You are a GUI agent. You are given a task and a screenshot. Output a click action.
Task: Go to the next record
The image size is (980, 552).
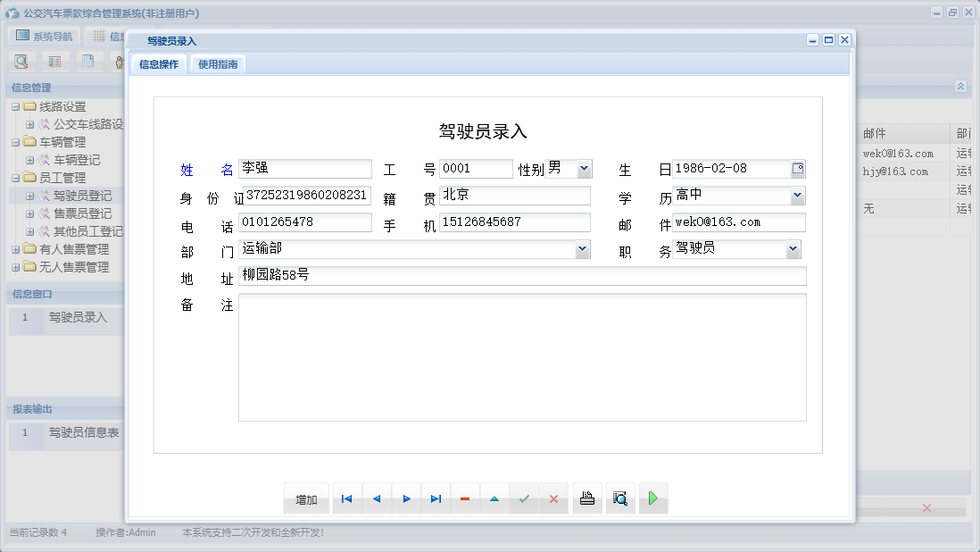coord(406,498)
